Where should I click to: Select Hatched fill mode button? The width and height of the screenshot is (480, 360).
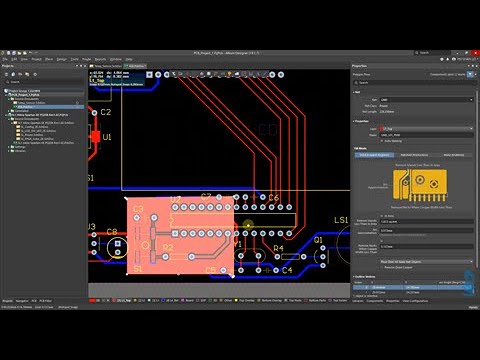[414, 155]
